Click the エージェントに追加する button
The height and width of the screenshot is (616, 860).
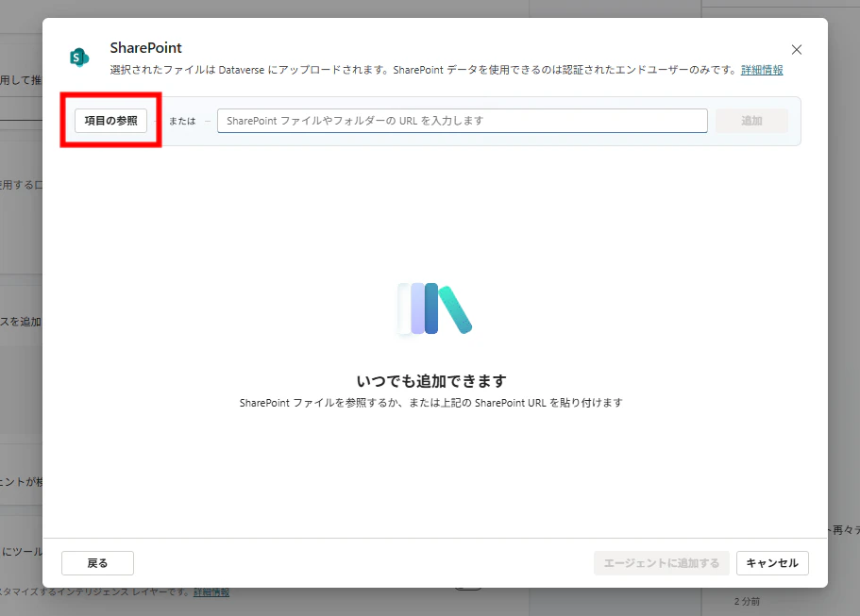point(662,563)
